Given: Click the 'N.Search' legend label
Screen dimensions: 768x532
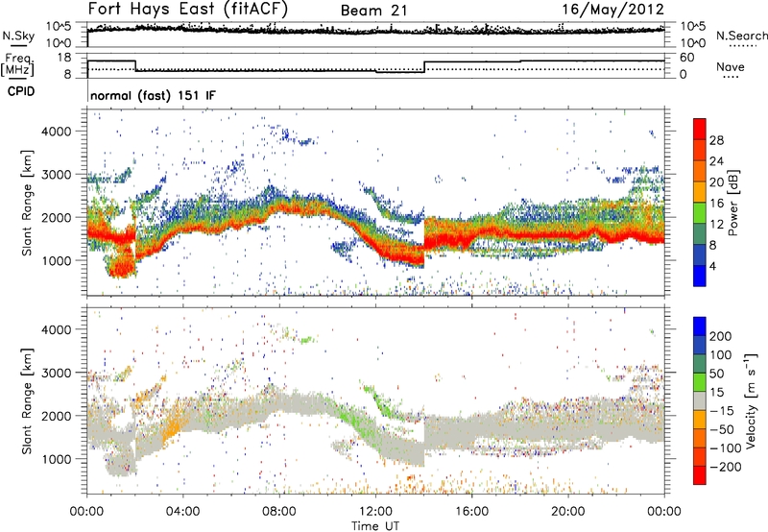Looking at the screenshot, I should pyautogui.click(x=741, y=36).
